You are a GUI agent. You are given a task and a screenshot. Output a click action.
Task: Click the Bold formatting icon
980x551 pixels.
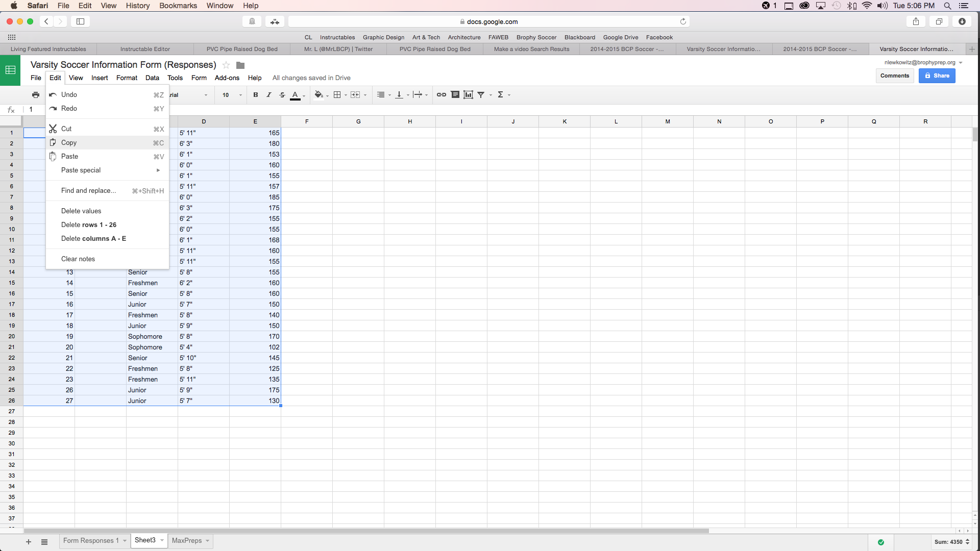[x=255, y=94]
